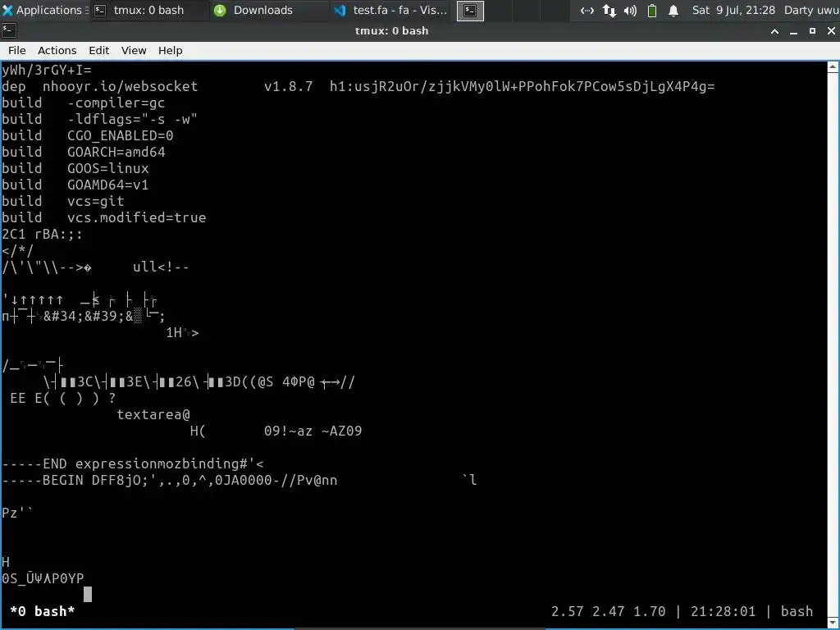Image resolution: width=840 pixels, height=630 pixels.
Task: Click the *0 bash* tmux window label
Action: tap(43, 611)
